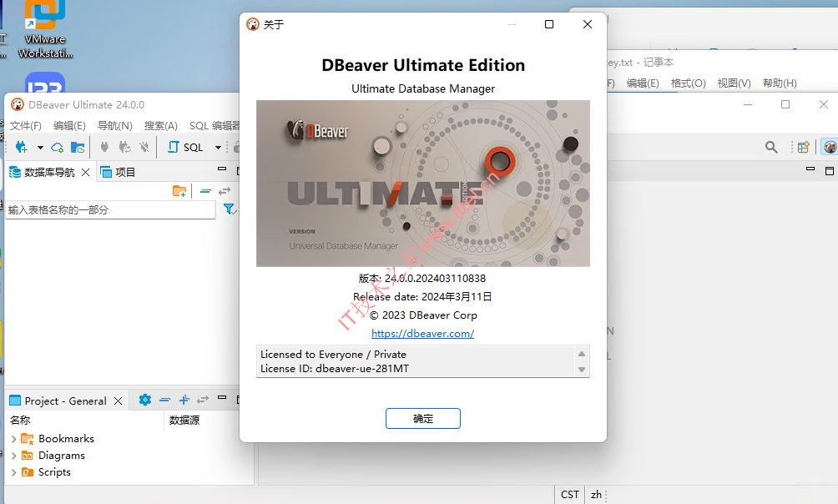
Task: Click the License ID dbeaver-ue-281MT text
Action: click(x=335, y=369)
